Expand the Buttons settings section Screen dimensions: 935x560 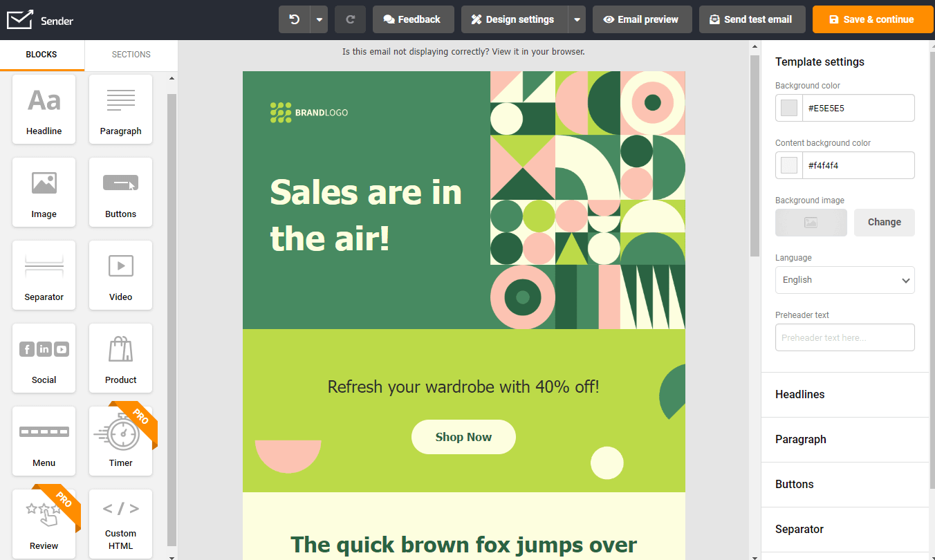pyautogui.click(x=845, y=485)
